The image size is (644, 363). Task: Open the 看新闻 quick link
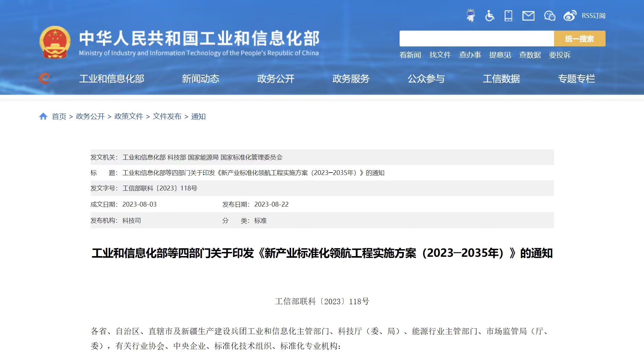click(x=410, y=55)
